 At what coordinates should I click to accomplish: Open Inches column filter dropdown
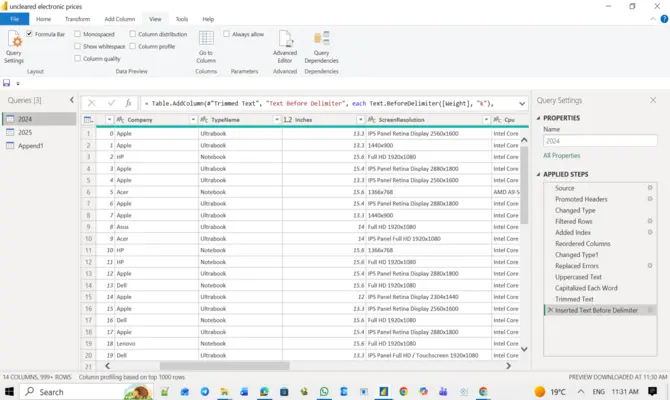point(361,120)
